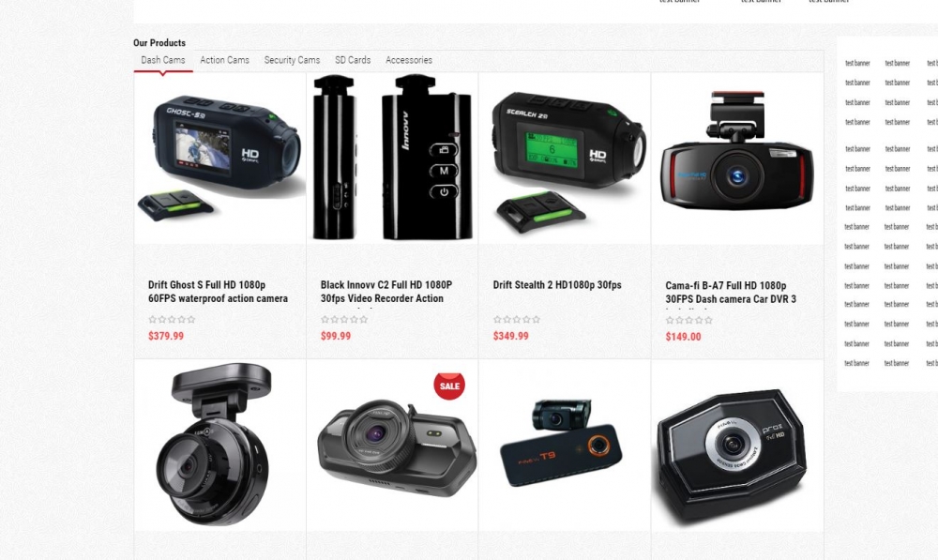This screenshot has width=938, height=560.
Task: Open the Black Innovv C2 title link
Action: click(386, 292)
